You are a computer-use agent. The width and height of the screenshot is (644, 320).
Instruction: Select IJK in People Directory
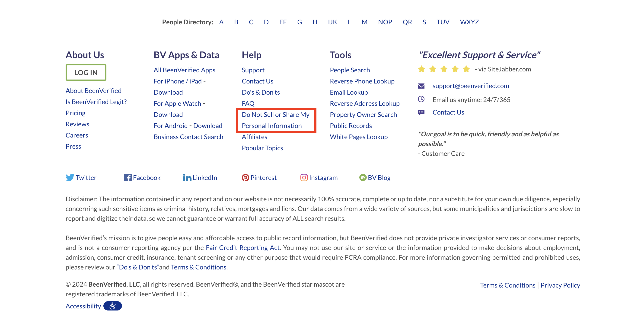pyautogui.click(x=332, y=22)
